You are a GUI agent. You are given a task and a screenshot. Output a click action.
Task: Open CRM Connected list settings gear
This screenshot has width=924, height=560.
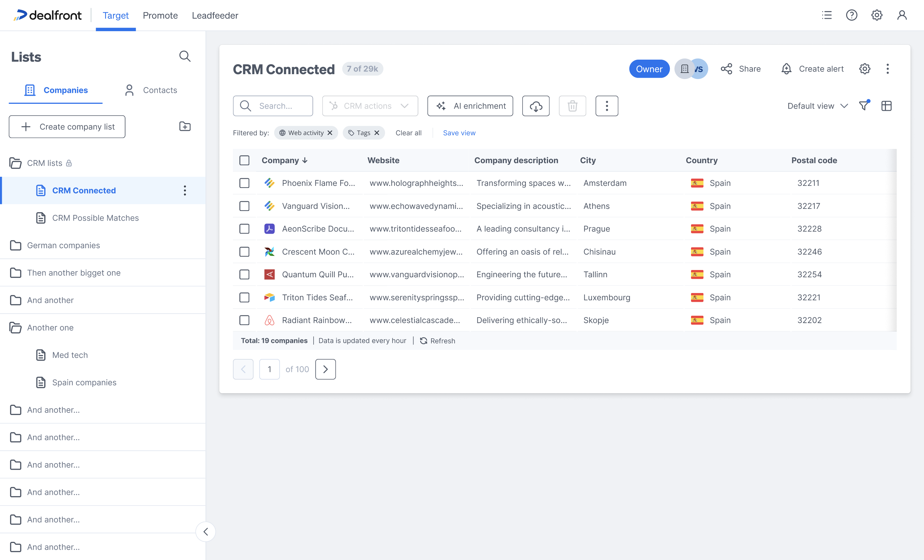[x=864, y=69]
